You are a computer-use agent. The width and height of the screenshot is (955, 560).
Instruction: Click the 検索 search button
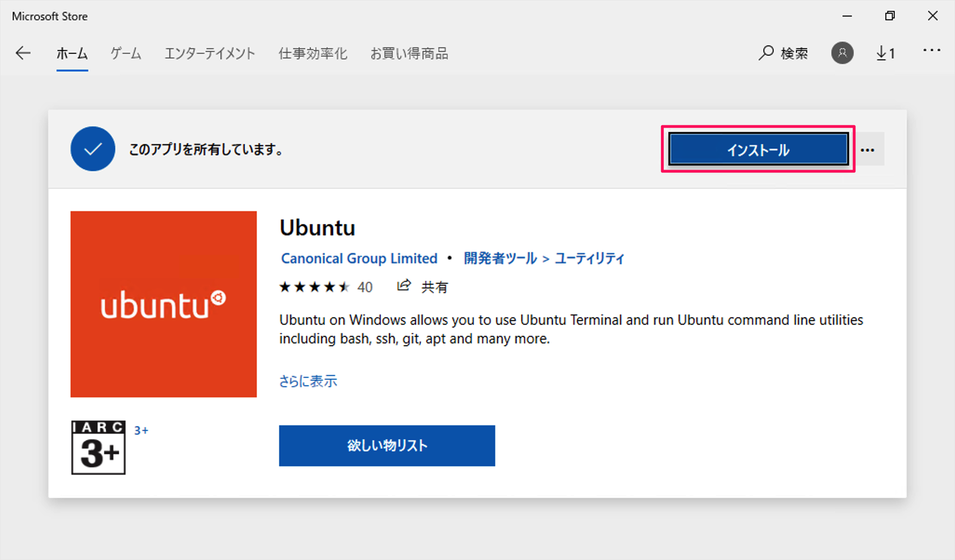click(783, 53)
